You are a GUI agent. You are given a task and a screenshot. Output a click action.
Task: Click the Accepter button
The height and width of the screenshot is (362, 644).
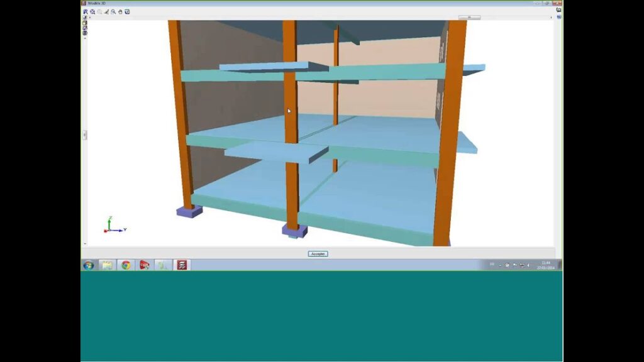[x=318, y=254]
